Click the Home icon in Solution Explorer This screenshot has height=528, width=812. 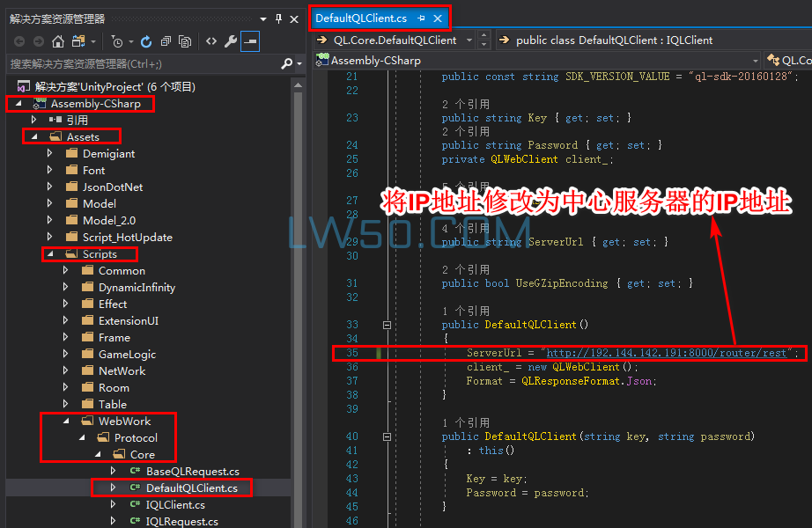[x=58, y=41]
